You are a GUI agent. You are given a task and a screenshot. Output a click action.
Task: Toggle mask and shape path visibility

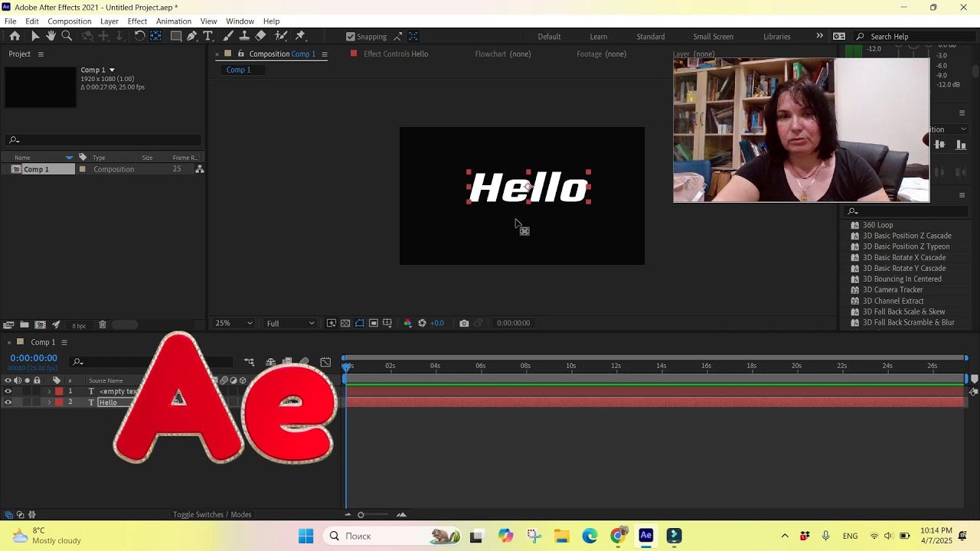[360, 323]
